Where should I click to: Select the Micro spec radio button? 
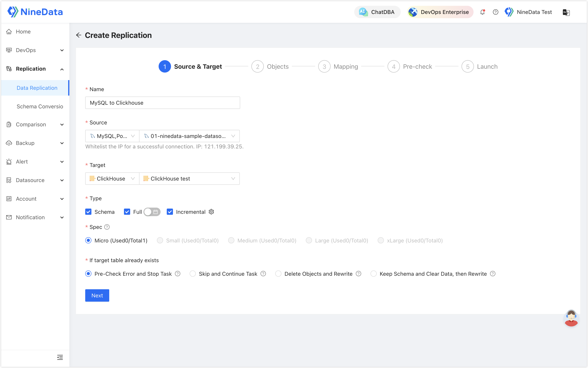point(89,240)
